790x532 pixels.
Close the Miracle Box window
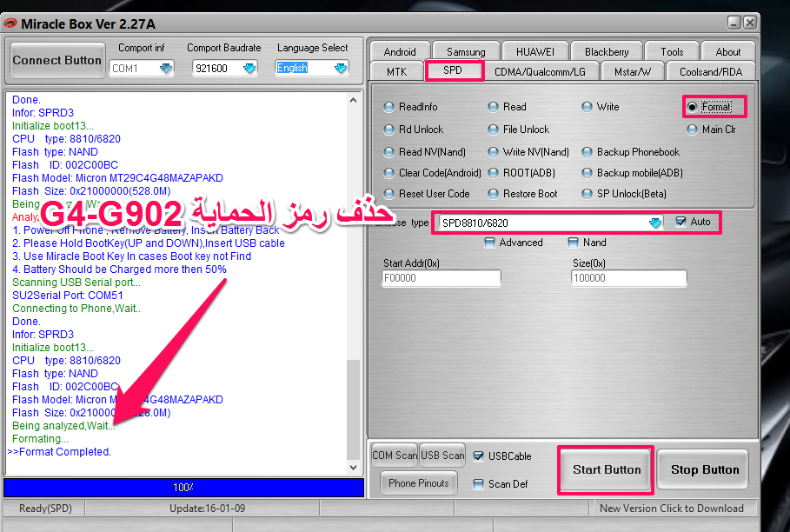coord(750,23)
